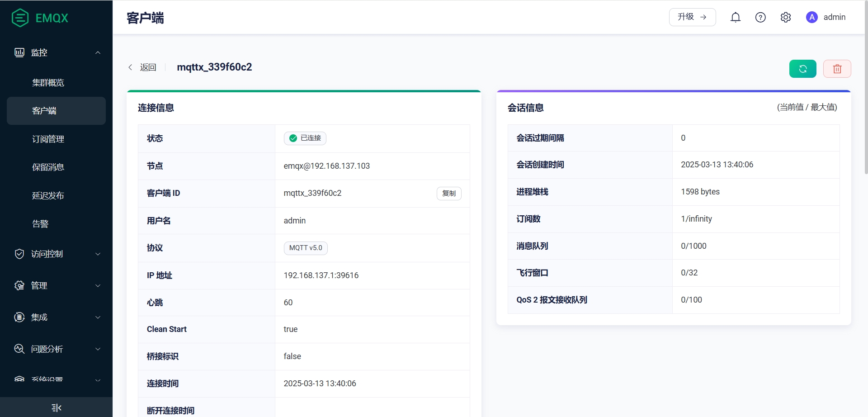Open the settings gear in header

point(786,17)
